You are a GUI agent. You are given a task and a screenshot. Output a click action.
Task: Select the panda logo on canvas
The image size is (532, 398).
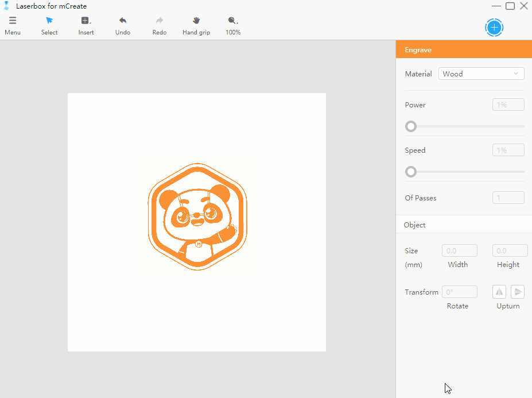197,217
